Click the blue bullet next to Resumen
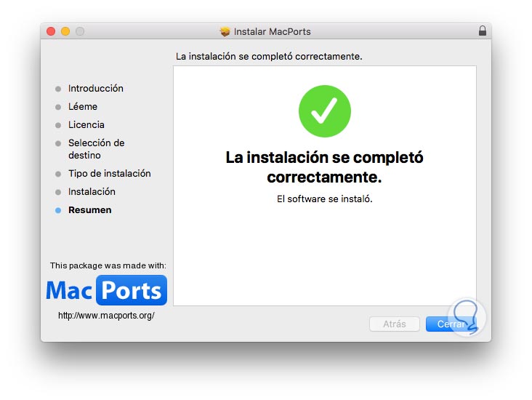The width and height of the screenshot is (532, 400). pyautogui.click(x=58, y=210)
